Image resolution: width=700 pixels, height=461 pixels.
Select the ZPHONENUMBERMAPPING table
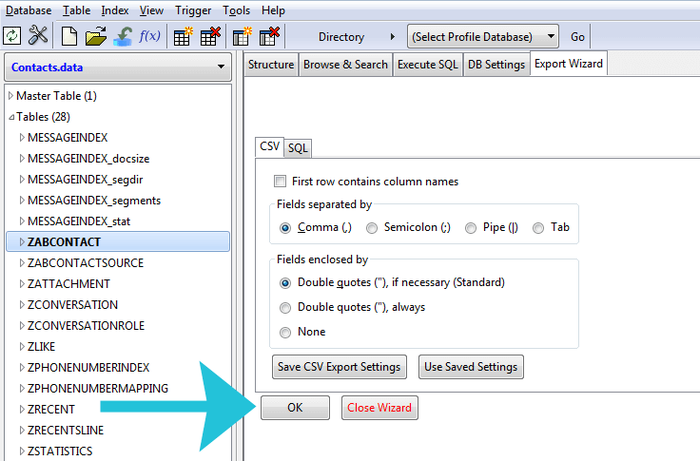tap(98, 388)
